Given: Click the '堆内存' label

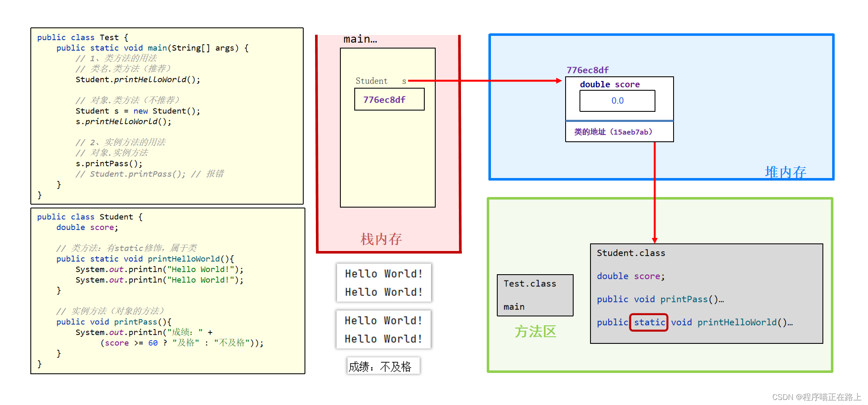Looking at the screenshot, I should pos(786,172).
